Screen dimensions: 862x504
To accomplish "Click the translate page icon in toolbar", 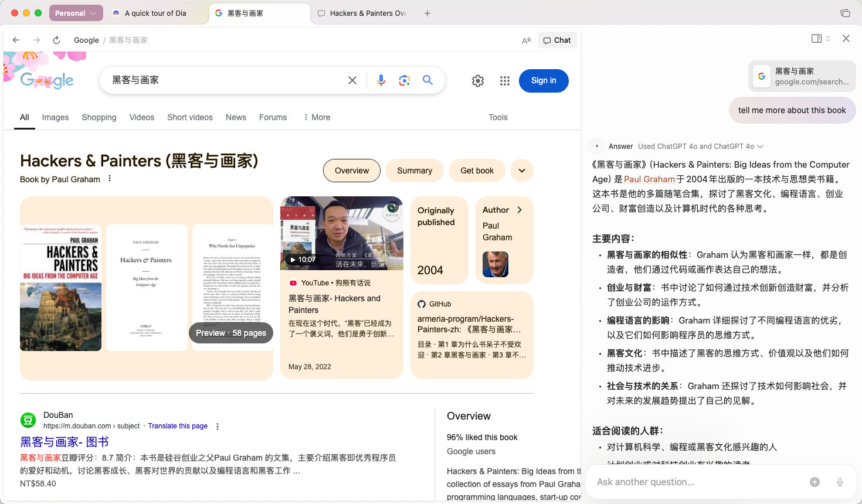I will tap(526, 40).
